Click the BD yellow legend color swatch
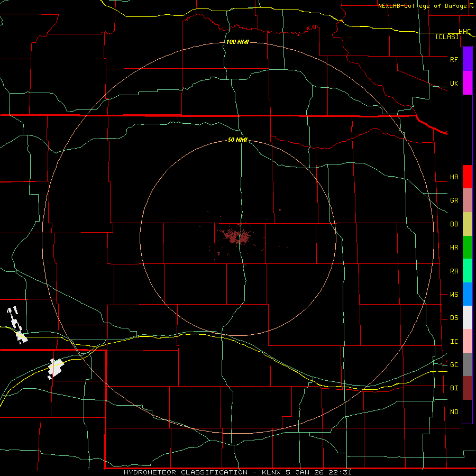Image resolution: width=476 pixels, height=476 pixels. tap(467, 224)
